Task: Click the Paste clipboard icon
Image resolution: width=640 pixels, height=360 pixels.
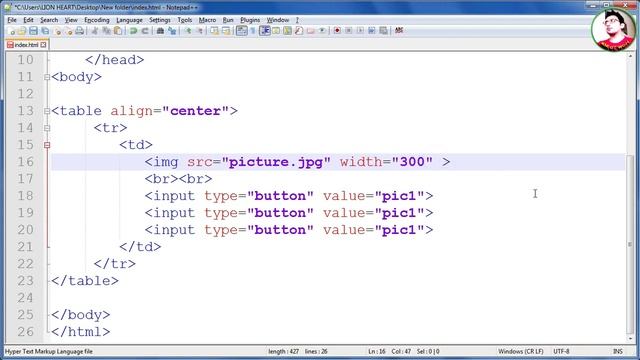Action: tap(118, 31)
